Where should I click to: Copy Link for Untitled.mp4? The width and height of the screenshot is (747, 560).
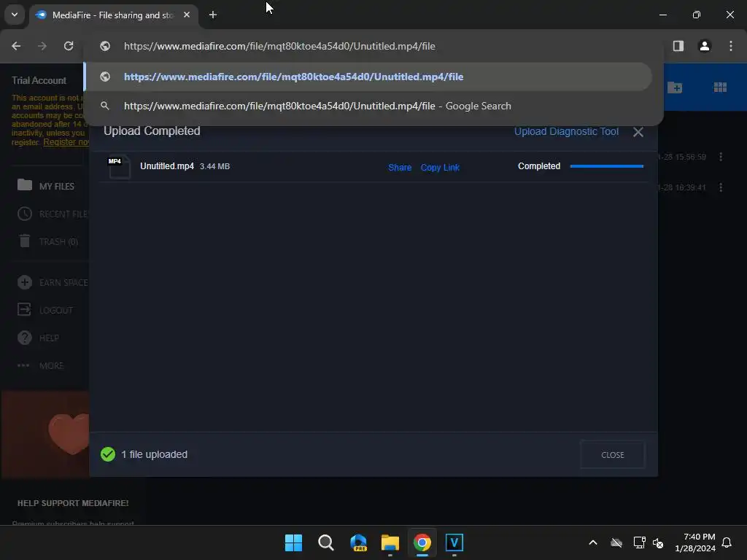click(x=440, y=168)
